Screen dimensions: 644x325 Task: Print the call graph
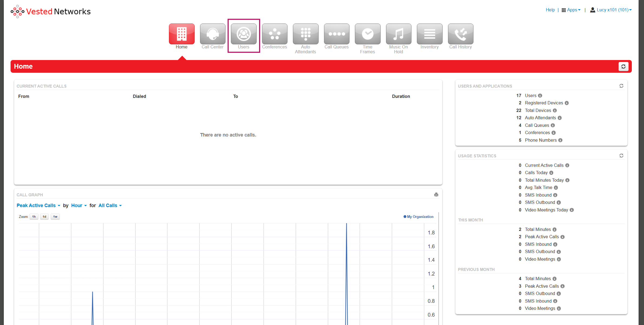point(436,195)
